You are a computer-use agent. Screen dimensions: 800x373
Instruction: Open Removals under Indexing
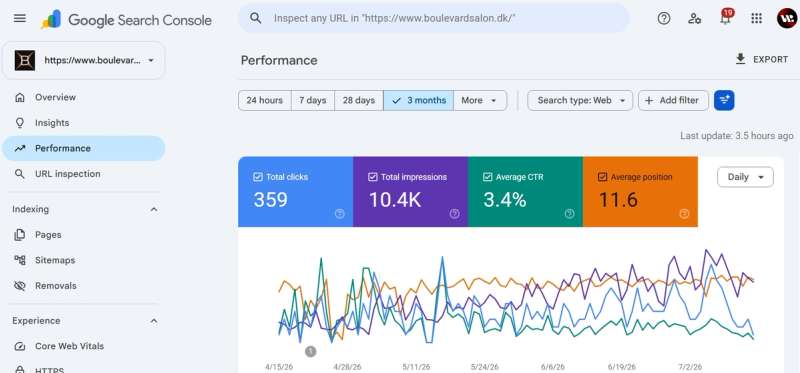(84, 286)
